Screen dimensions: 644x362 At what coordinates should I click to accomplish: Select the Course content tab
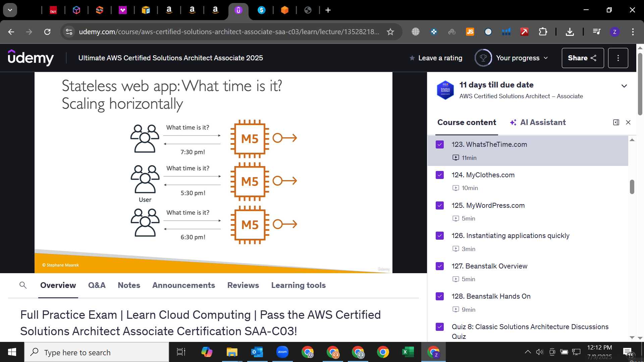pos(467,122)
